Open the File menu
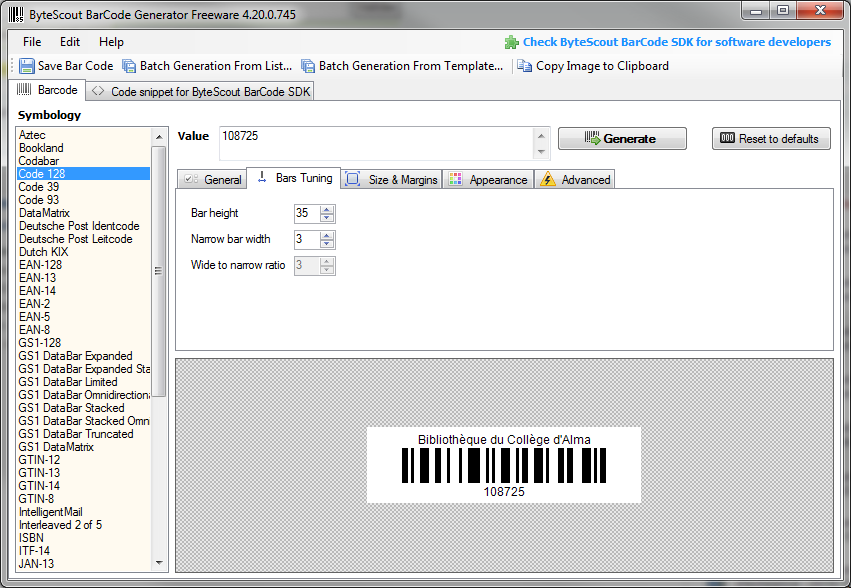This screenshot has height=588, width=851. (32, 42)
